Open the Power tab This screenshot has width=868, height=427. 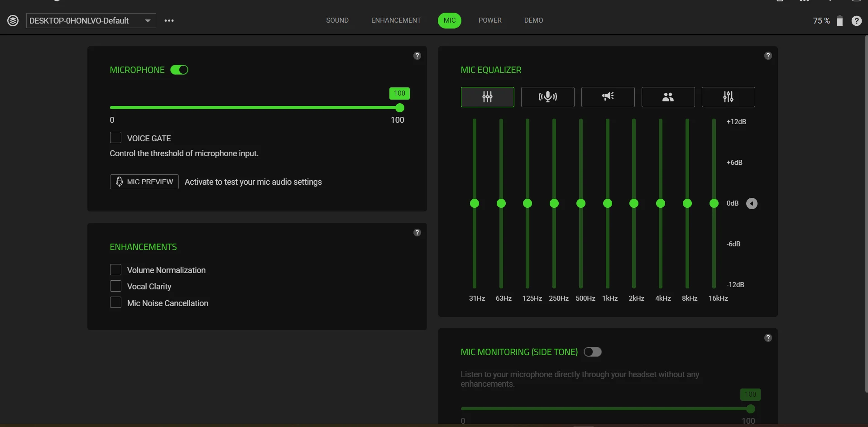point(490,20)
